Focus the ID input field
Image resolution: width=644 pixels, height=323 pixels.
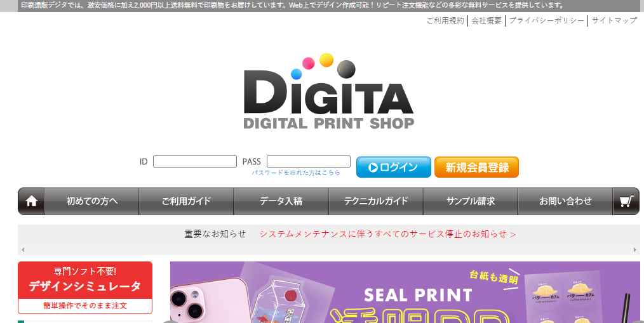pyautogui.click(x=195, y=161)
